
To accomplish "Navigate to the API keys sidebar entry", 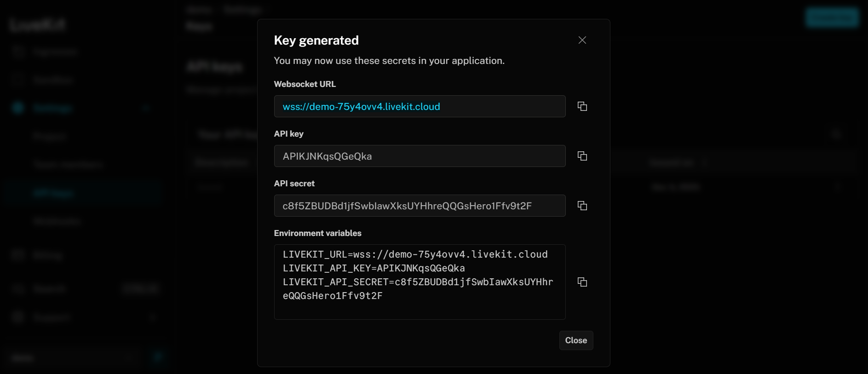I will point(55,193).
